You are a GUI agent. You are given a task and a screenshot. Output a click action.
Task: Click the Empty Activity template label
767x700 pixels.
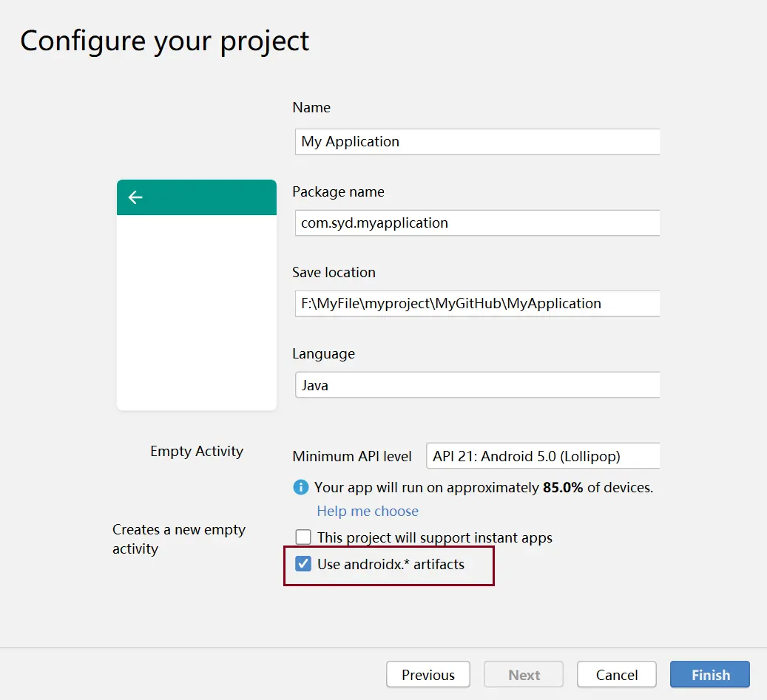(x=197, y=451)
